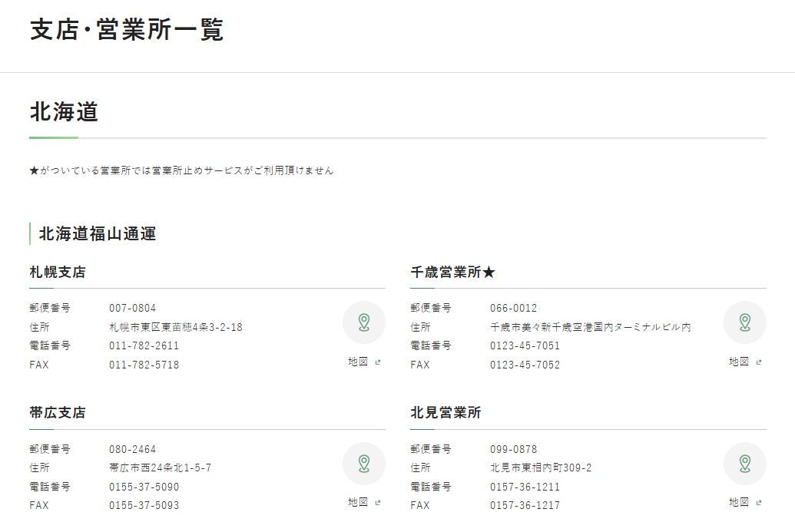The height and width of the screenshot is (532, 795).
Task: Select the 札幌支店 branch name
Action: 58,272
